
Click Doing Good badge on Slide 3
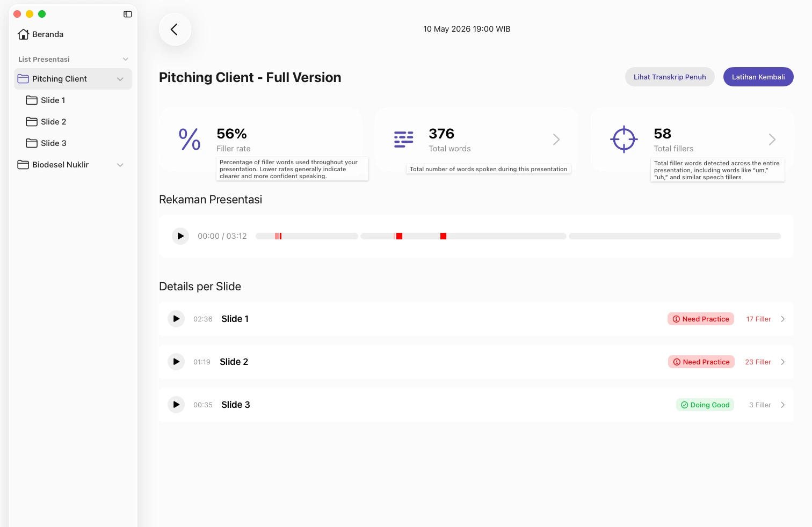click(x=705, y=405)
